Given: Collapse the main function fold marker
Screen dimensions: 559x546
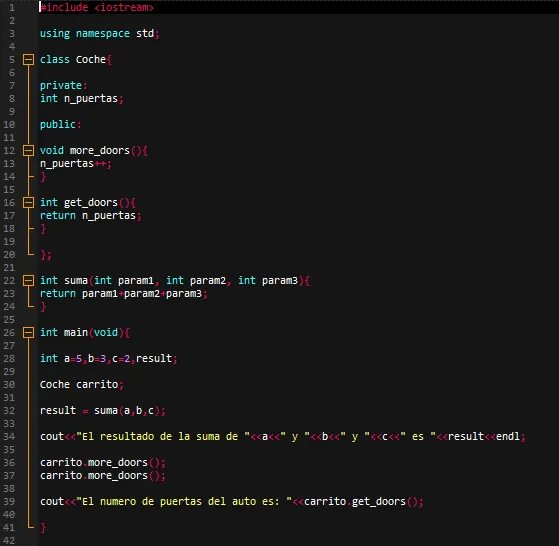Looking at the screenshot, I should [x=29, y=333].
